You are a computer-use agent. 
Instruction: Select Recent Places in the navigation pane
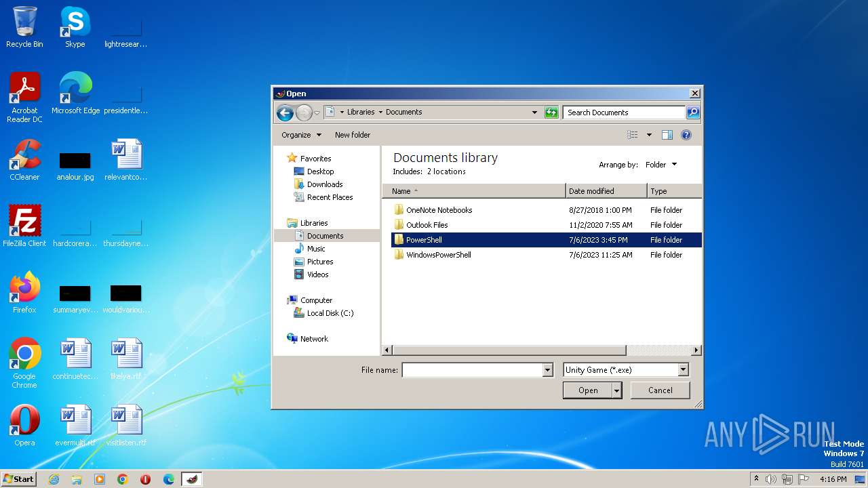coord(330,197)
